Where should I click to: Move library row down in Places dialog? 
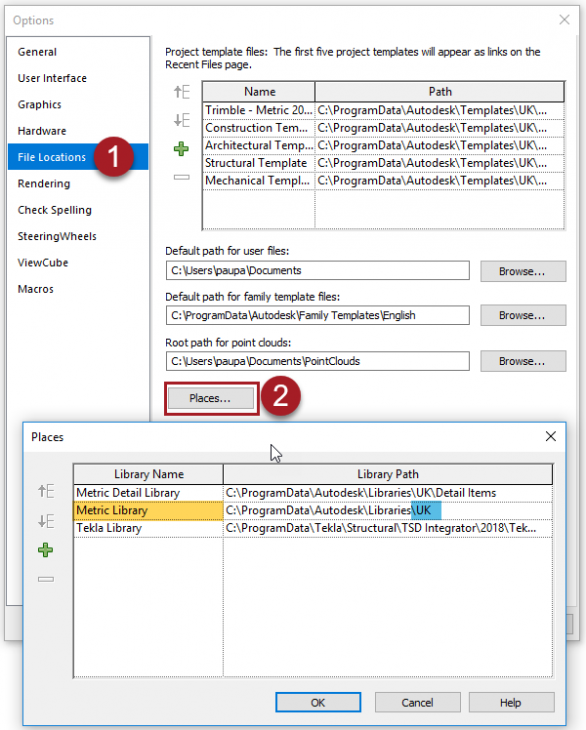coord(46,520)
